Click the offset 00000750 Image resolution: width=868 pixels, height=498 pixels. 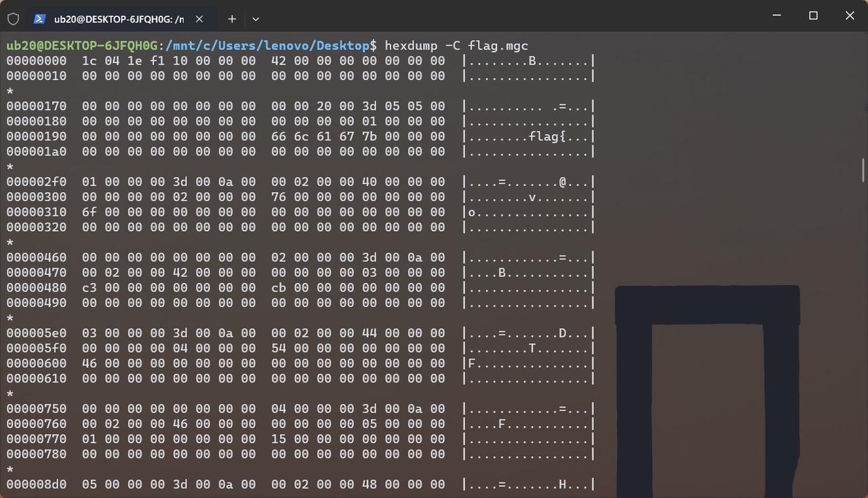[37, 408]
